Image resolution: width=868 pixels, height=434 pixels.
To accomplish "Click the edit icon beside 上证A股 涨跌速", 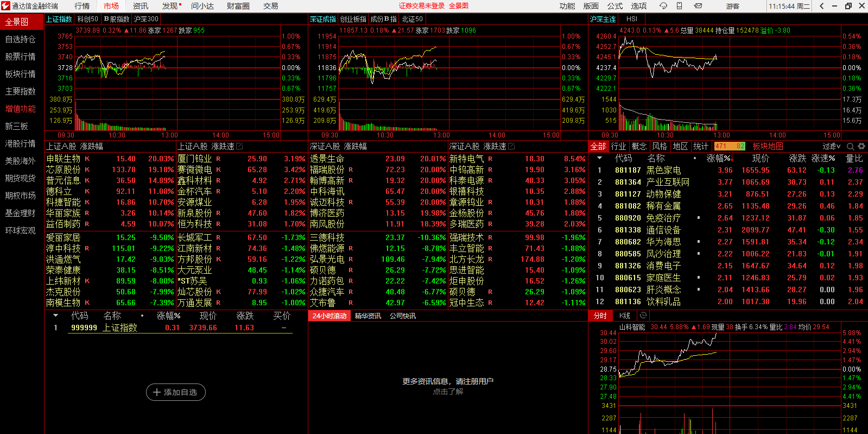I will 239,147.
